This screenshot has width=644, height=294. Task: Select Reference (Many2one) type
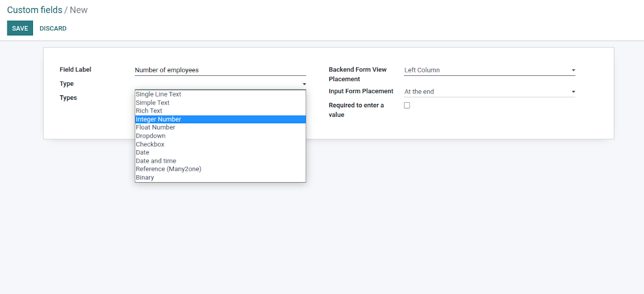(x=169, y=169)
